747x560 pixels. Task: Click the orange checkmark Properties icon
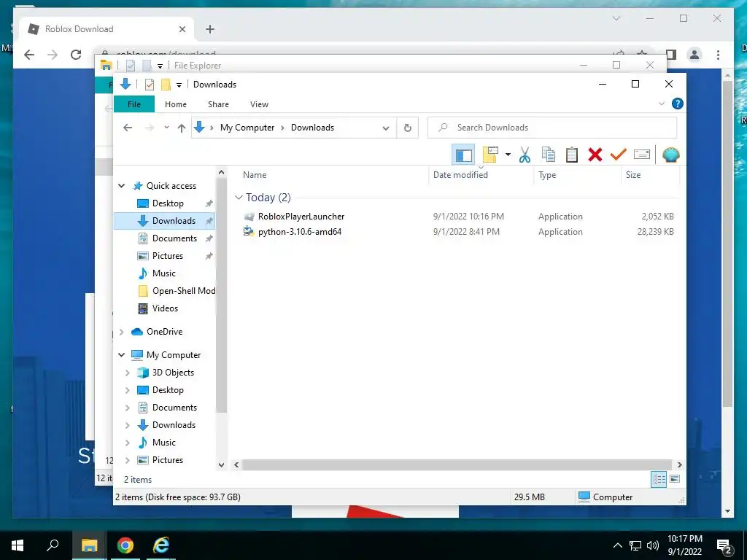pyautogui.click(x=619, y=155)
